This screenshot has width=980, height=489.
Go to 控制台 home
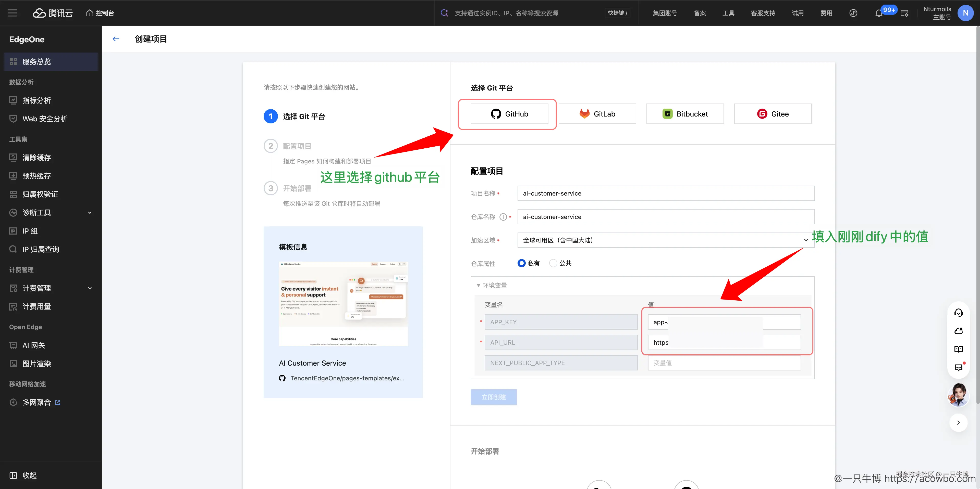click(x=100, y=13)
